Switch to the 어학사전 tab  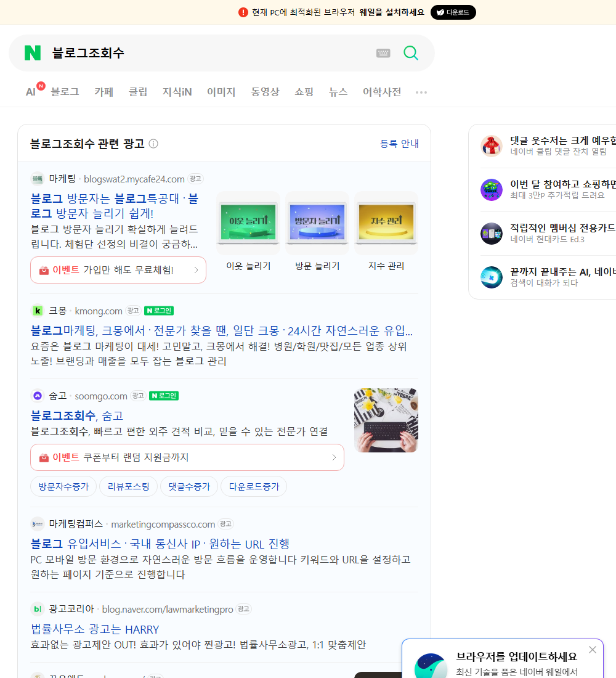382,92
